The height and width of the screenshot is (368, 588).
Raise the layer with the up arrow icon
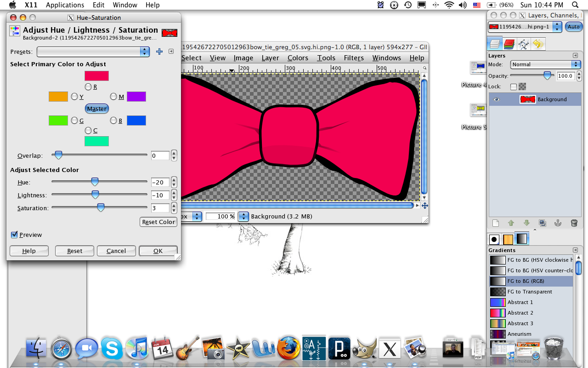tap(511, 223)
